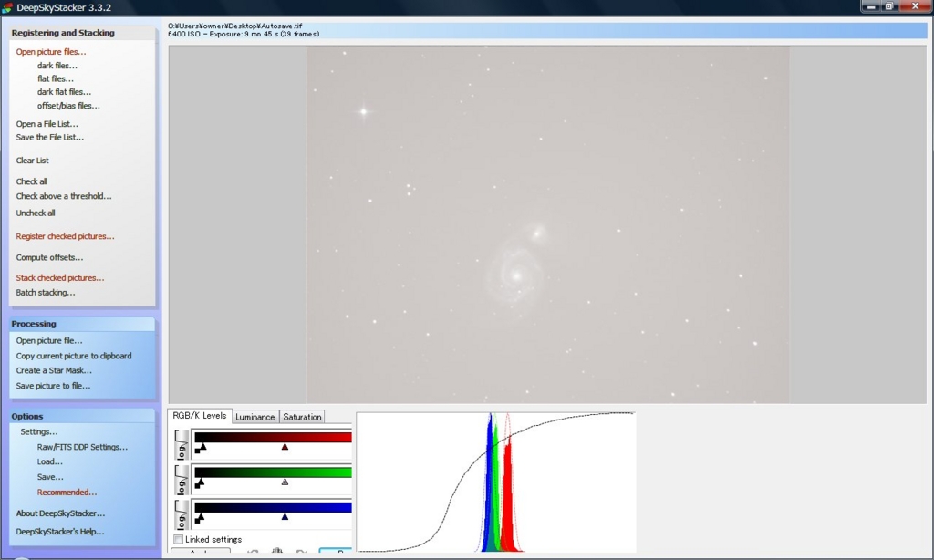
Task: Select the RGB/K Levels tab
Action: pos(200,416)
